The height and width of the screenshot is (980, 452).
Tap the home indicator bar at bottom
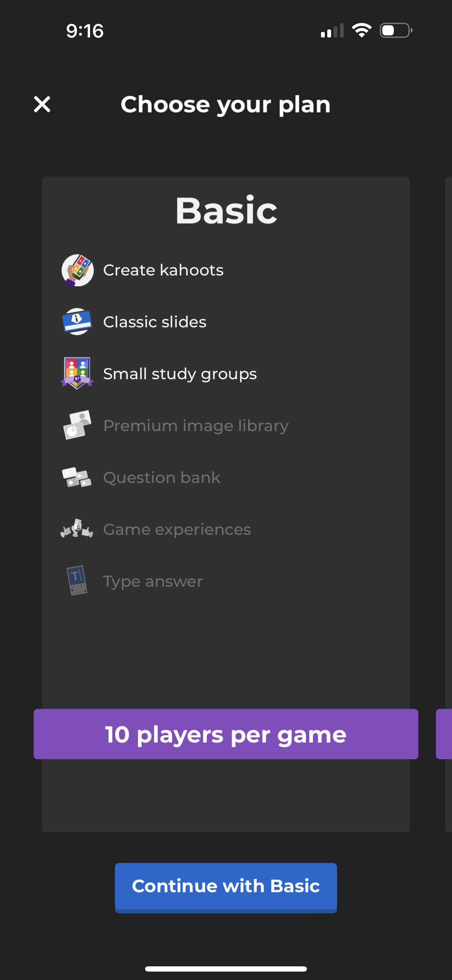pos(226,968)
